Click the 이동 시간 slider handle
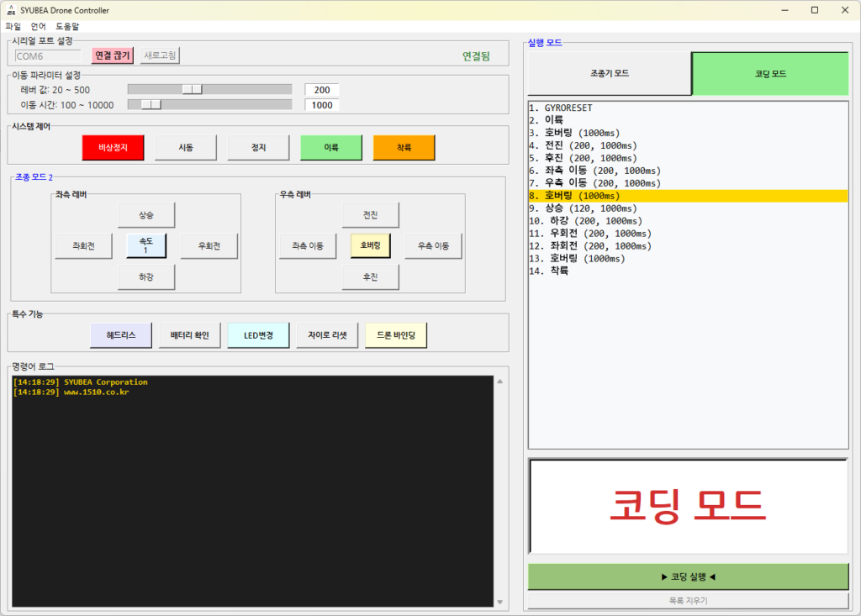The image size is (861, 616). pyautogui.click(x=151, y=104)
